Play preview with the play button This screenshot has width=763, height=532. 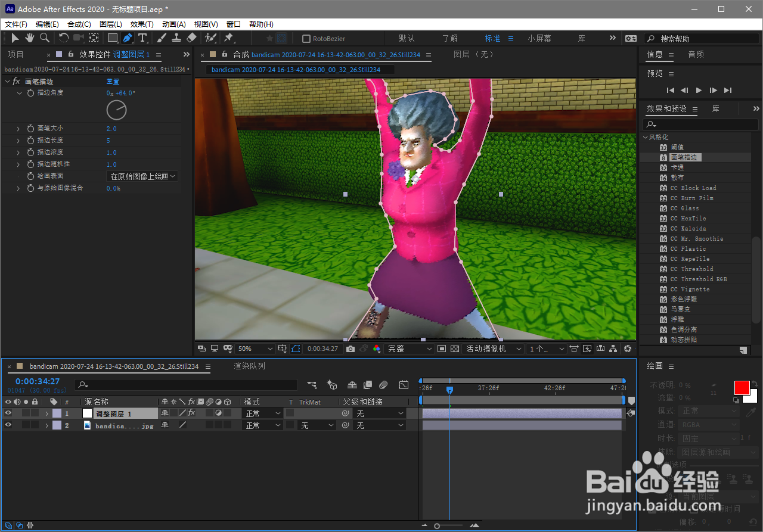[699, 91]
